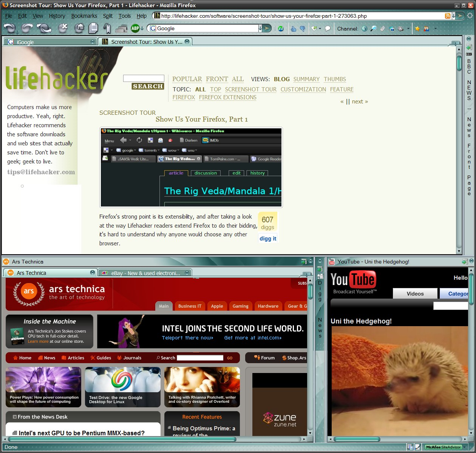Image resolution: width=476 pixels, height=453 pixels.
Task: Open the Split menu
Action: [108, 16]
